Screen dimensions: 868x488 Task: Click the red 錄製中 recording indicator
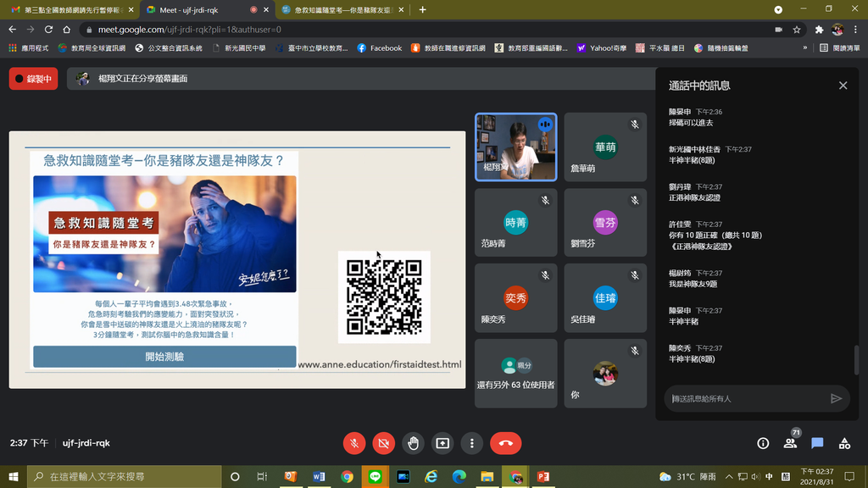click(34, 79)
